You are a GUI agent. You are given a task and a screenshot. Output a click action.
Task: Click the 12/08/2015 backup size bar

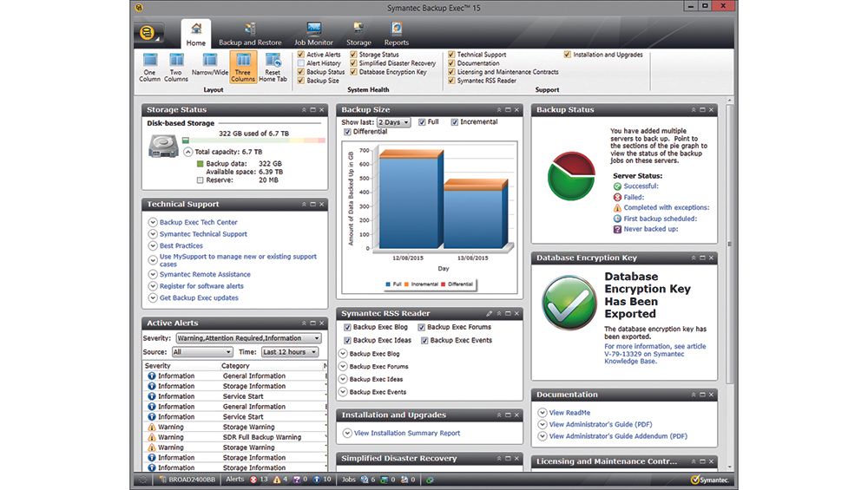411,199
